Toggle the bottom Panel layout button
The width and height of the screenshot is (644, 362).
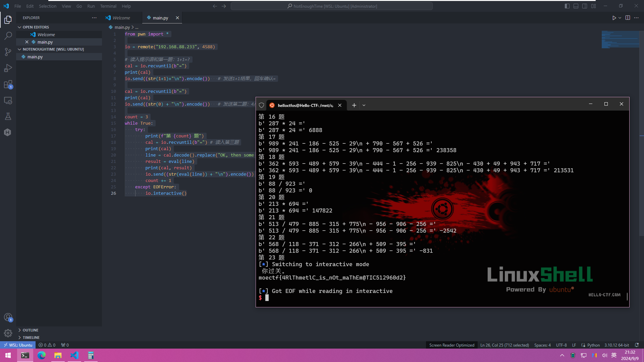click(x=576, y=6)
